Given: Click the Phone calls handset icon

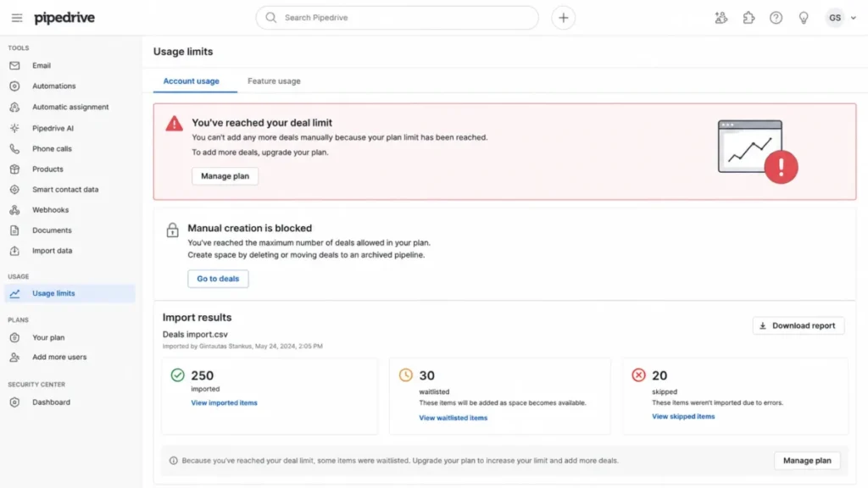Looking at the screenshot, I should pyautogui.click(x=14, y=148).
